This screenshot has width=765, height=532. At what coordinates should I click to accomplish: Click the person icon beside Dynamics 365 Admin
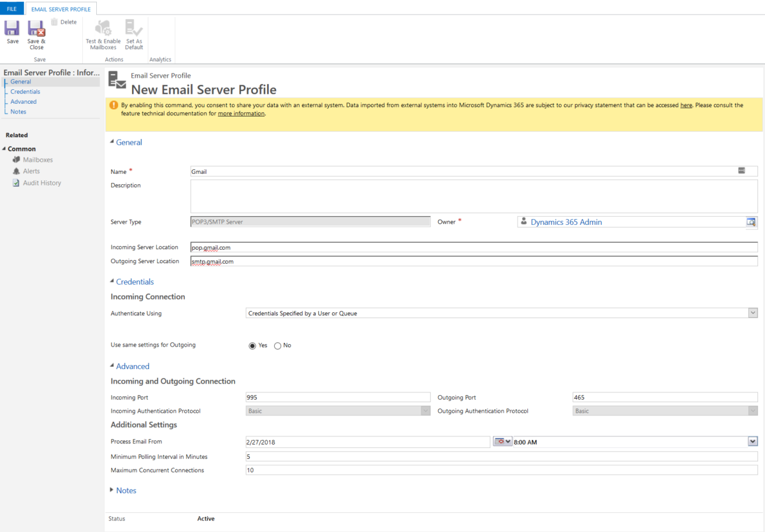coord(524,222)
